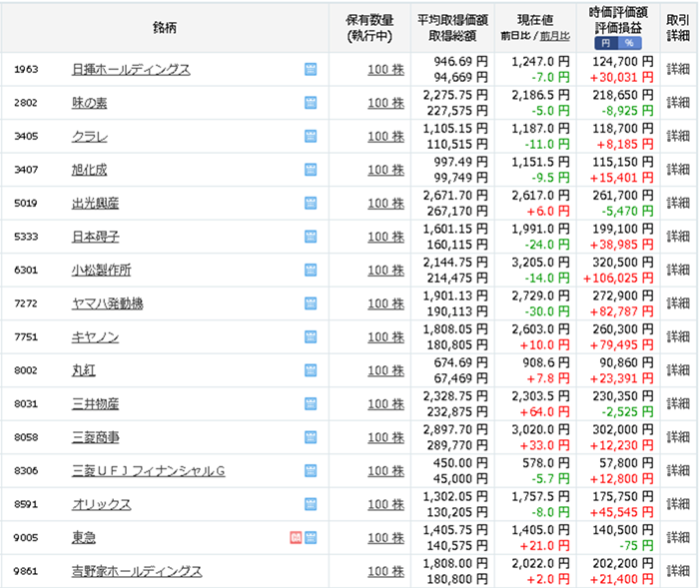This screenshot has height=588, width=700.
Task: Click the 100 株 holding for 小松製作所
Action: [x=386, y=271]
